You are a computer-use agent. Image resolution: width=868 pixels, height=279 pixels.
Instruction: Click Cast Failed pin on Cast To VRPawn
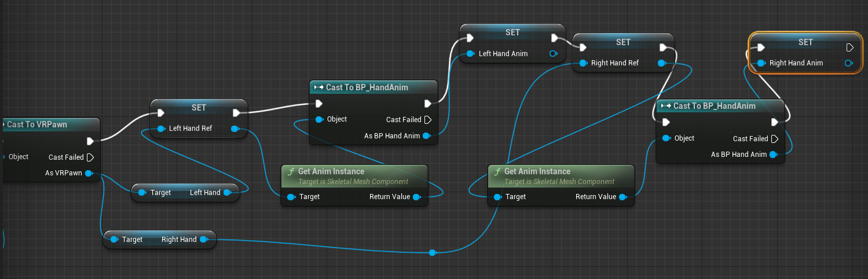pyautogui.click(x=90, y=157)
